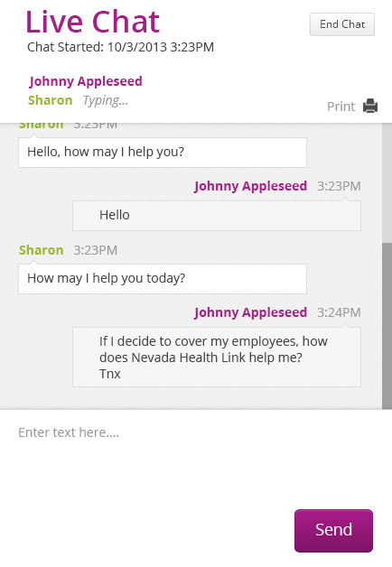The image size is (392, 567).
Task: Click Sharon's name above How may I help
Action: [42, 250]
